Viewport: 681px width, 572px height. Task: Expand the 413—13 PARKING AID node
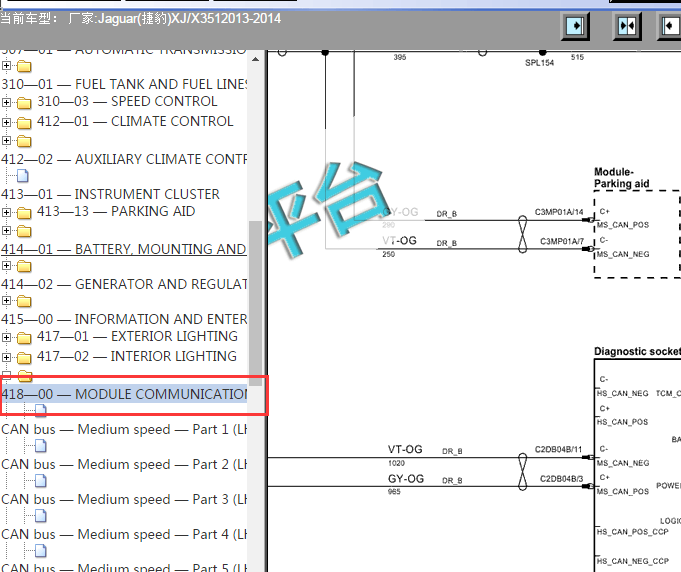6,212
